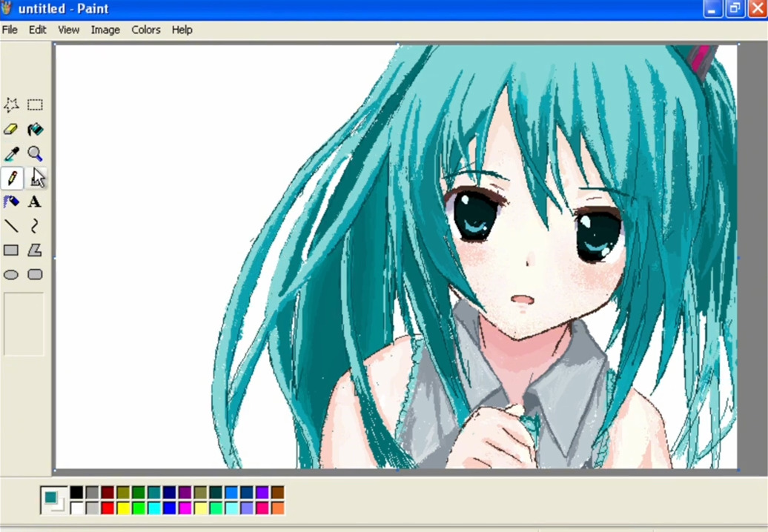The width and height of the screenshot is (768, 532).
Task: Choose the dark green palette color
Action: (x=139, y=492)
